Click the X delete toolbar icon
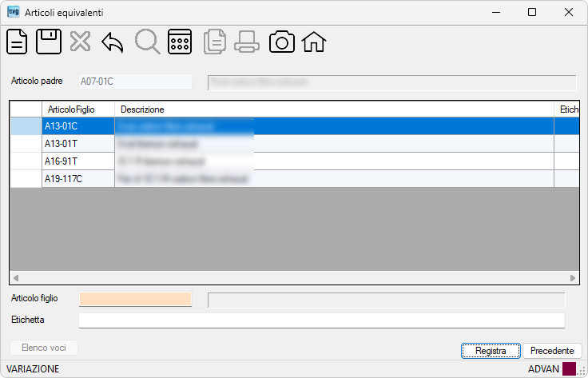This screenshot has width=588, height=378. pyautogui.click(x=80, y=42)
